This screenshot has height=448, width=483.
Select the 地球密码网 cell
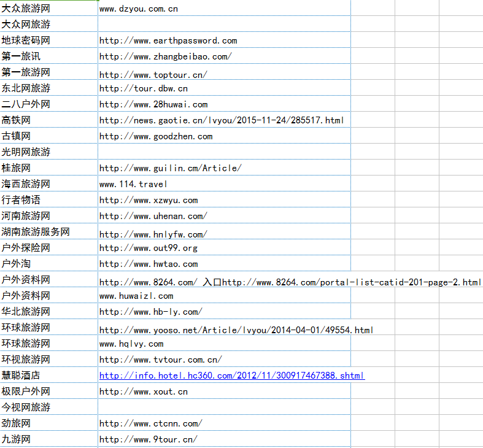[48, 40]
